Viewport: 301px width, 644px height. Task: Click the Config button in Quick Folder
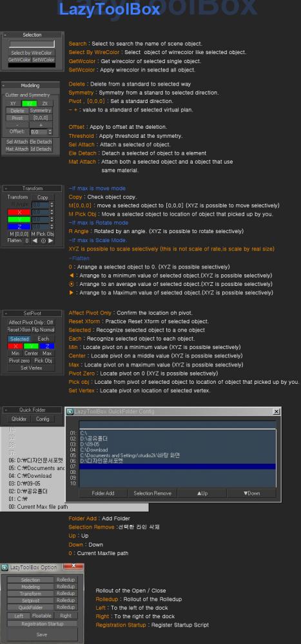[43, 419]
